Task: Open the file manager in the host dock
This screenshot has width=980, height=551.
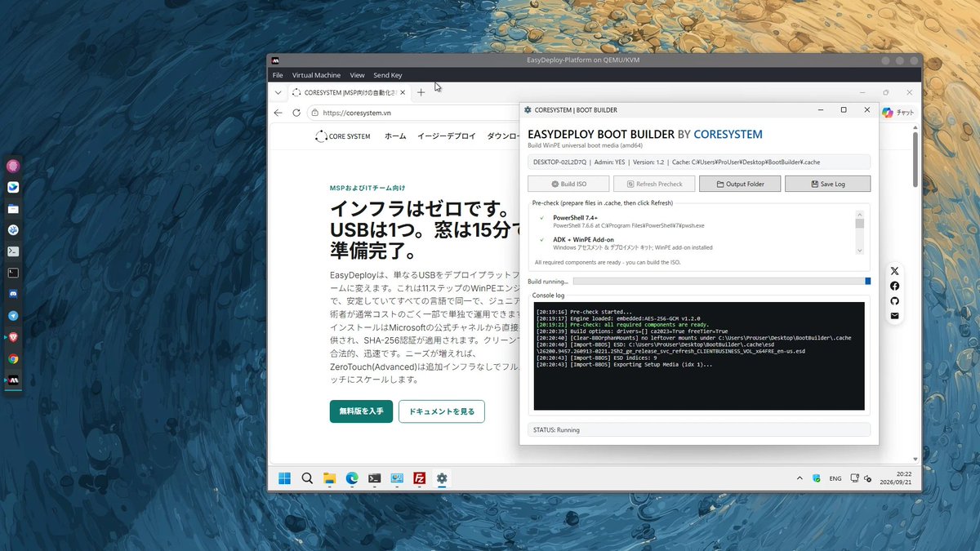Action: click(13, 208)
